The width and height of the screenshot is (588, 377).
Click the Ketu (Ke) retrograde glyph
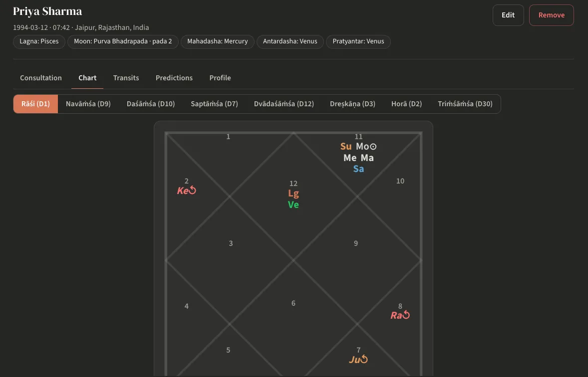[x=186, y=190]
